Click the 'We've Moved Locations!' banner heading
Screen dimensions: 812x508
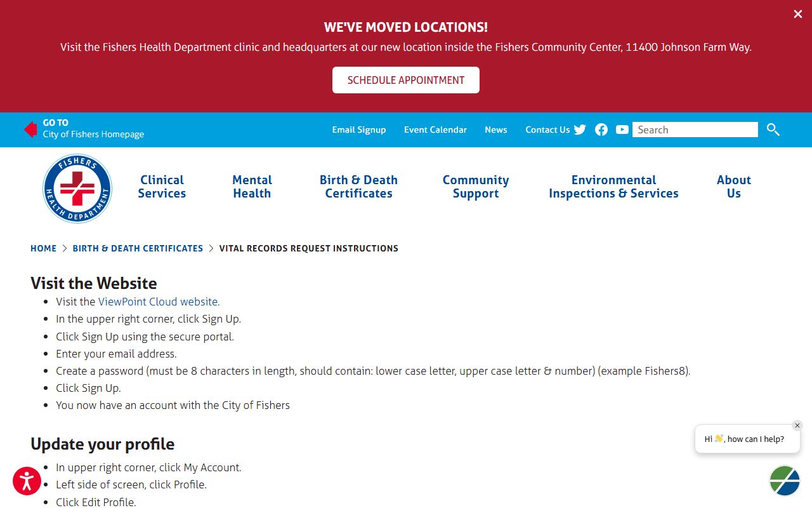click(406, 27)
